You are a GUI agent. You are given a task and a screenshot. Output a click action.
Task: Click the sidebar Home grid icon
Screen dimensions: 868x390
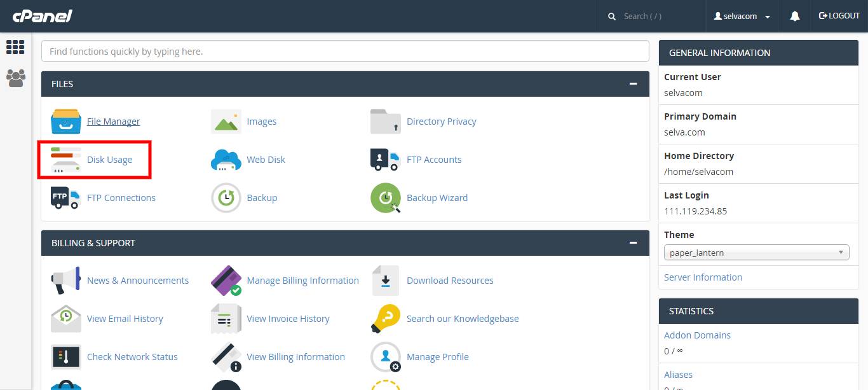coord(15,47)
